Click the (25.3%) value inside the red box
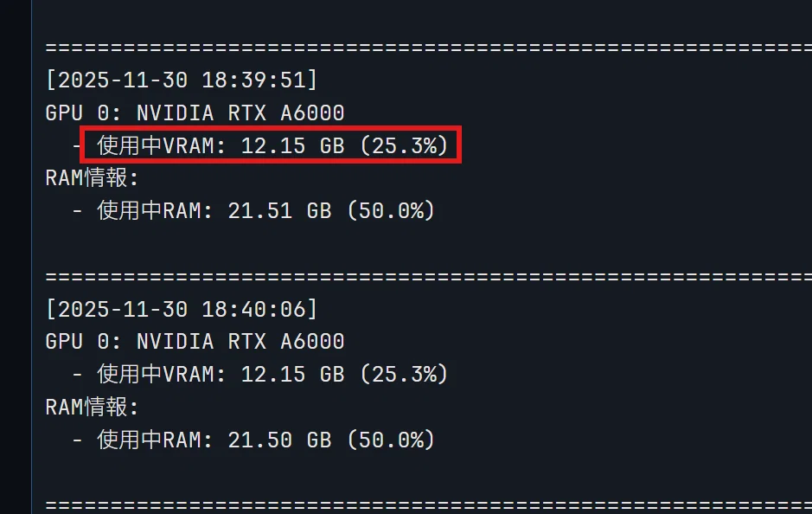 404,145
